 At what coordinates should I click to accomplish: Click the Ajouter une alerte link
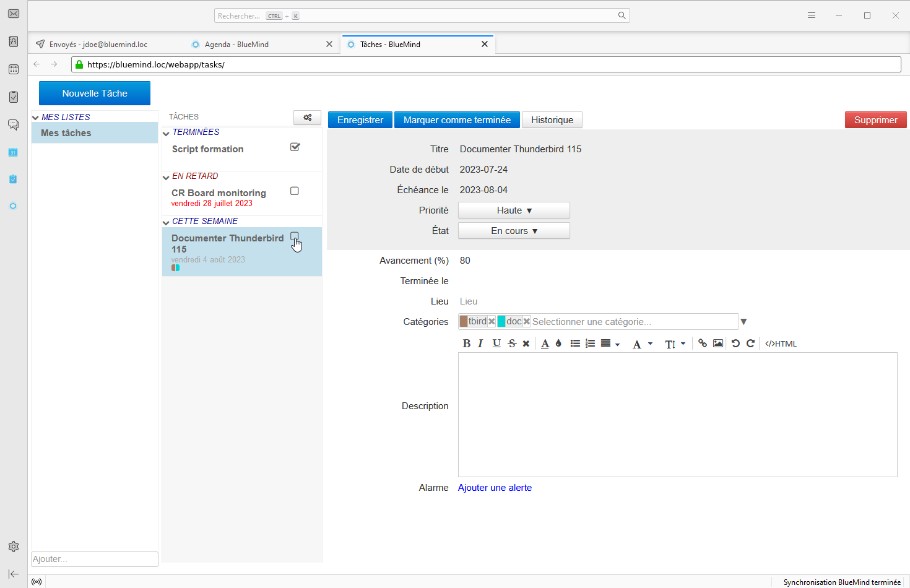click(495, 488)
